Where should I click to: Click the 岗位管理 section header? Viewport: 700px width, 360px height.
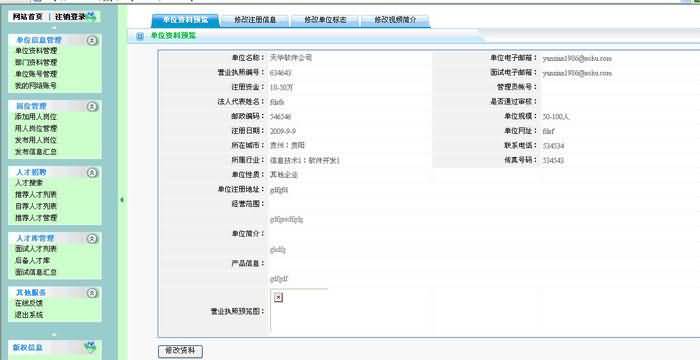click(x=32, y=106)
